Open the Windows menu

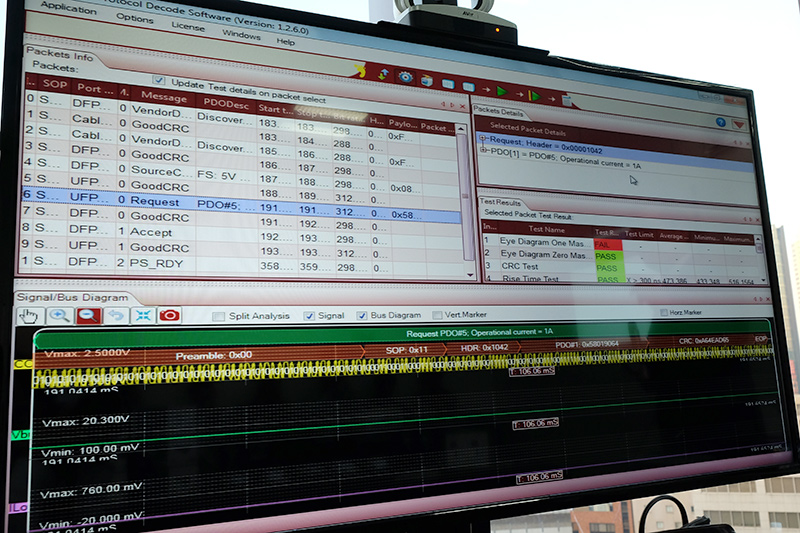241,34
